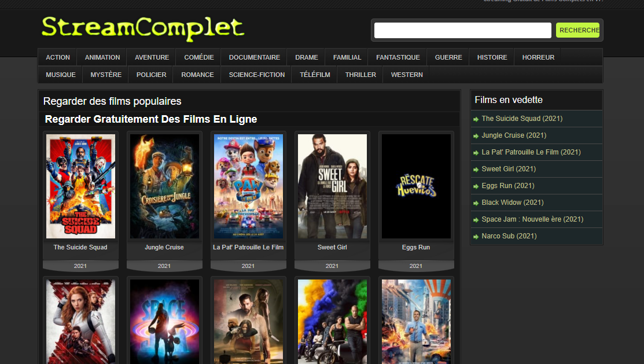This screenshot has height=364, width=644.
Task: Open Eggs Run (2021) in featured list
Action: pos(508,186)
